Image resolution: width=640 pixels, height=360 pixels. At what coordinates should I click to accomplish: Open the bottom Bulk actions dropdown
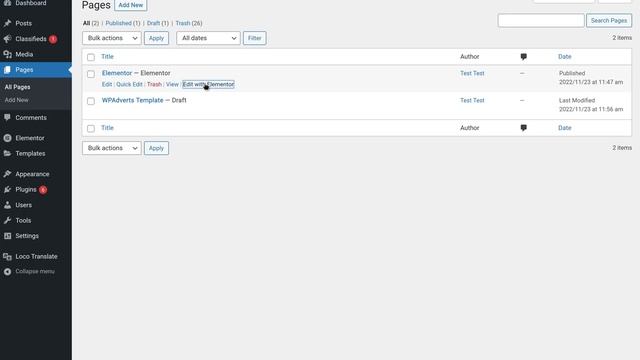(x=111, y=148)
